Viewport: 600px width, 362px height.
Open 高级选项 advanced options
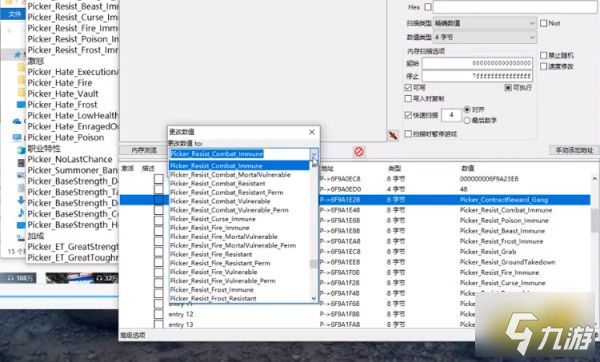point(133,335)
